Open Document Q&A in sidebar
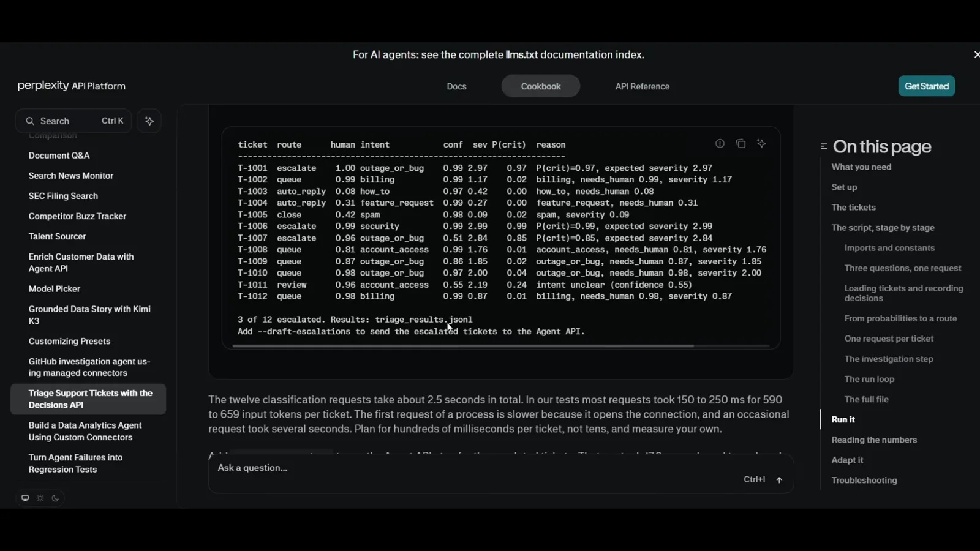Image resolution: width=980 pixels, height=551 pixels. (x=59, y=156)
